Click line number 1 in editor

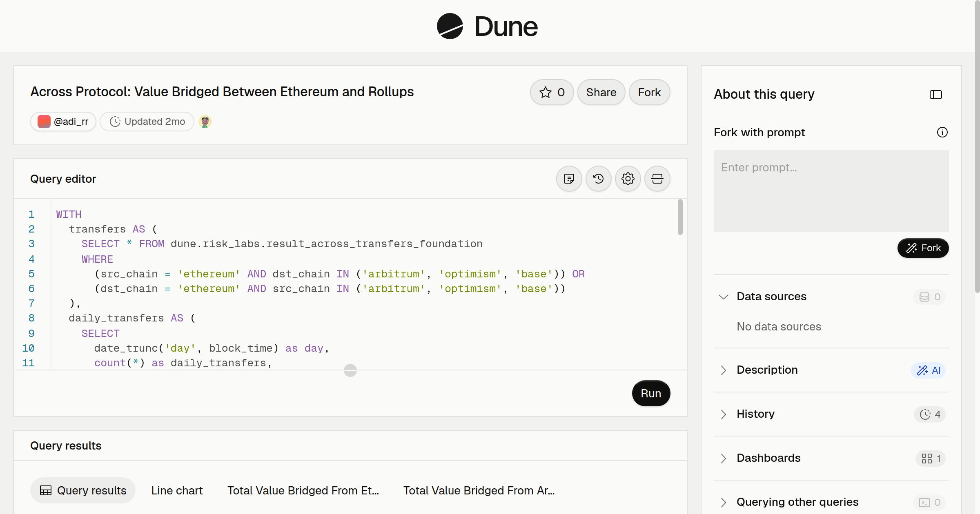tap(31, 214)
